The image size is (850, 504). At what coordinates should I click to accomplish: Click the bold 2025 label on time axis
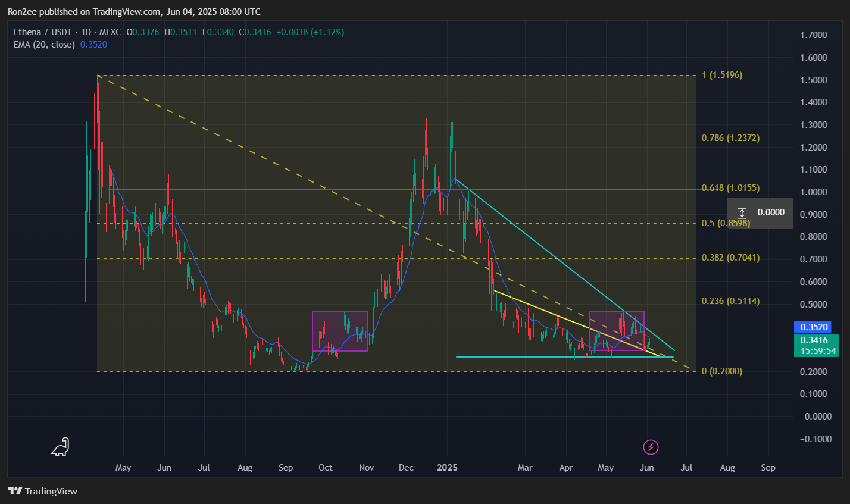(x=447, y=468)
